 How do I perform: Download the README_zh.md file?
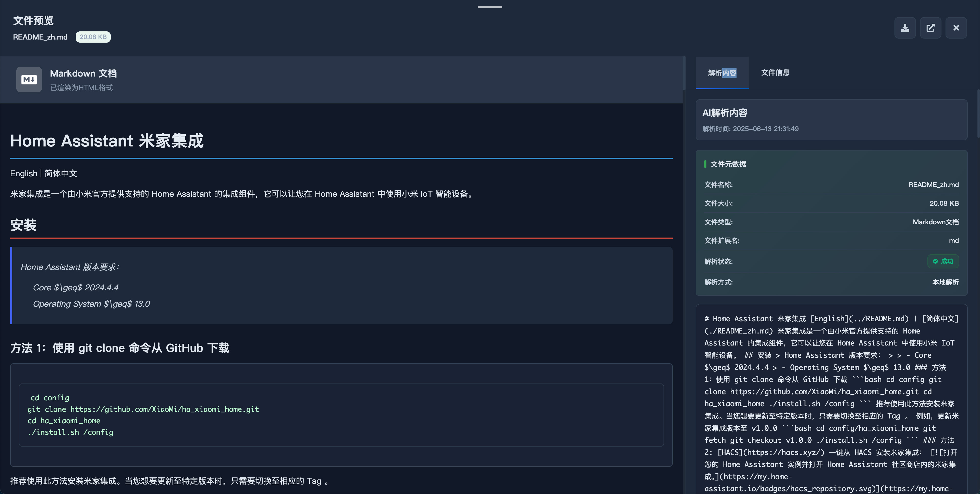(905, 28)
